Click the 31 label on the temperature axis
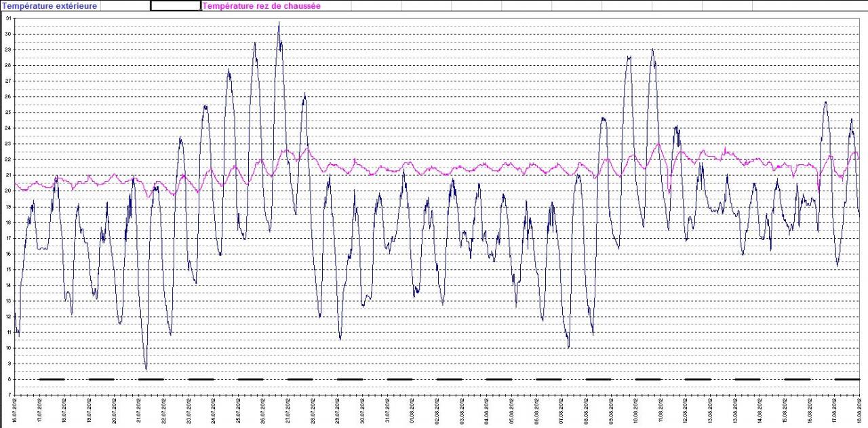 point(8,18)
